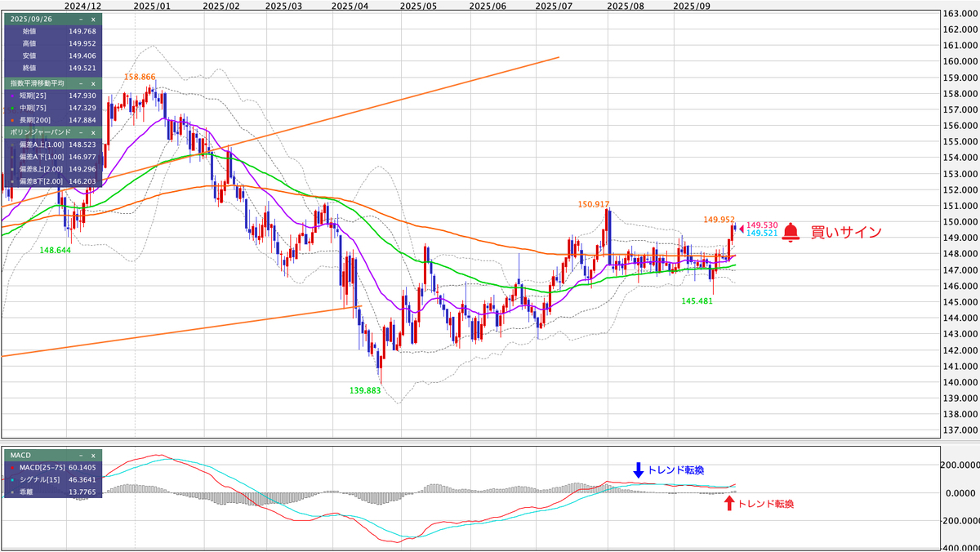Viewport: 980px width, 552px height.
Task: Click the 偏差A上[1.00] color swatch
Action: (x=12, y=145)
